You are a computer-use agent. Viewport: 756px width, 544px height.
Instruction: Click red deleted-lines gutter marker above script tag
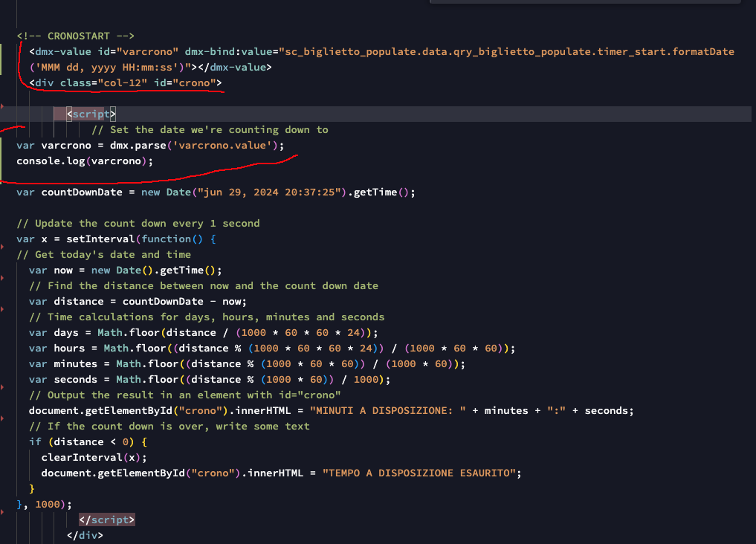[x=3, y=107]
